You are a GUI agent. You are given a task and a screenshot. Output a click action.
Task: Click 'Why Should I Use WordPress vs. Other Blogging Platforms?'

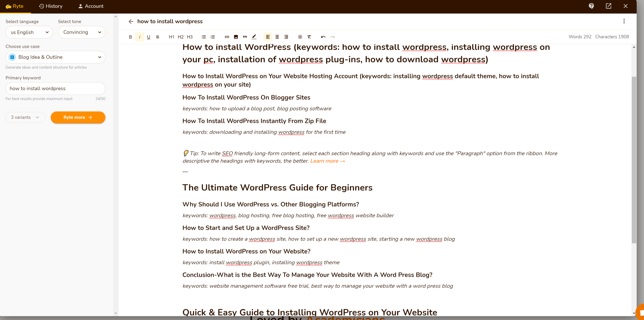click(271, 204)
